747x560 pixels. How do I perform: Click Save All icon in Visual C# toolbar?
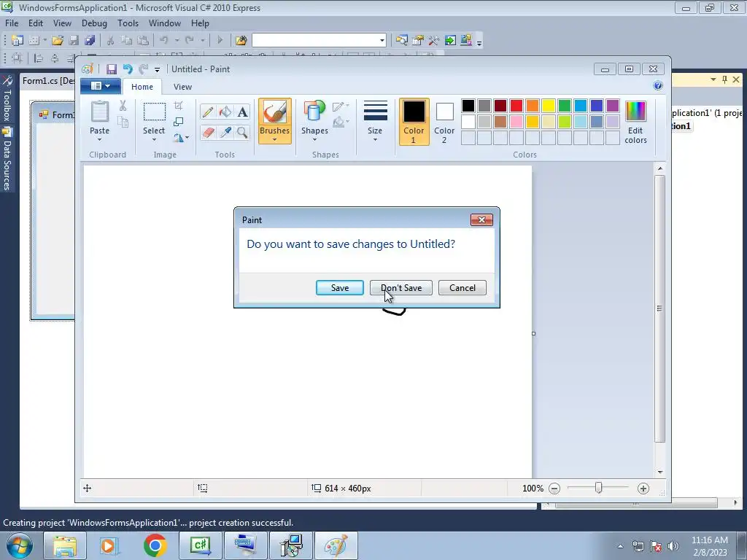click(x=89, y=41)
